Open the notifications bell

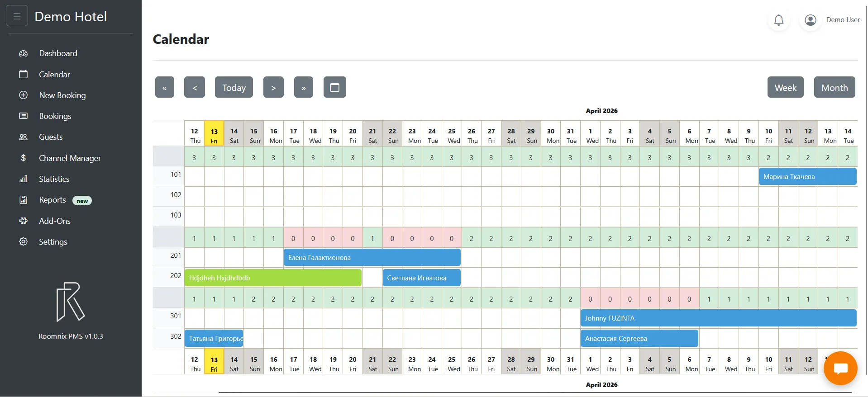point(778,20)
